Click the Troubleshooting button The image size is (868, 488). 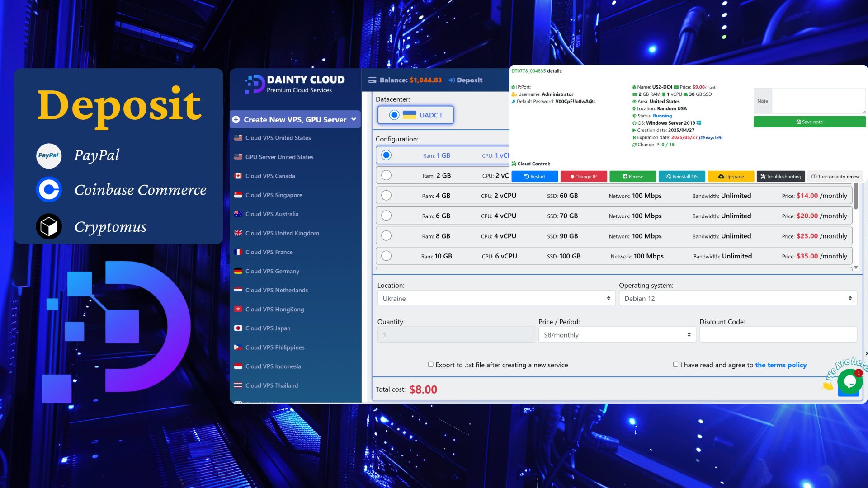coord(781,177)
